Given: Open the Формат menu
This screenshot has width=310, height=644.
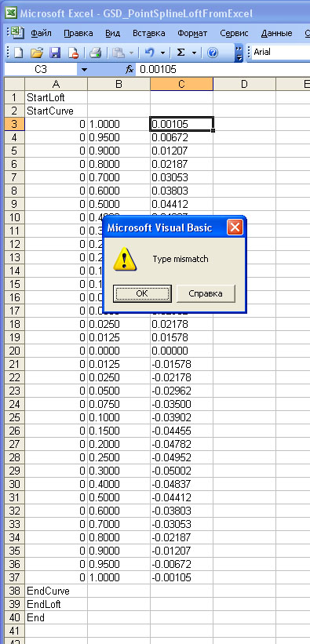Looking at the screenshot, I should [192, 33].
